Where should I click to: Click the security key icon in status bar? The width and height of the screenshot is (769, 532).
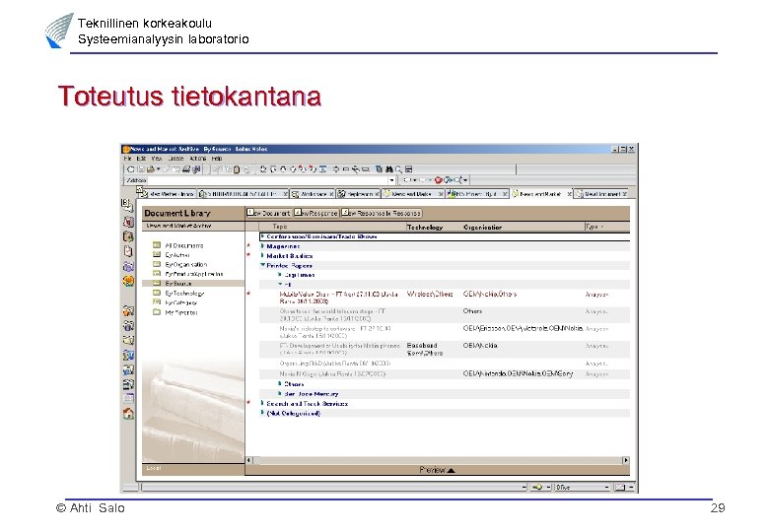pos(537,487)
